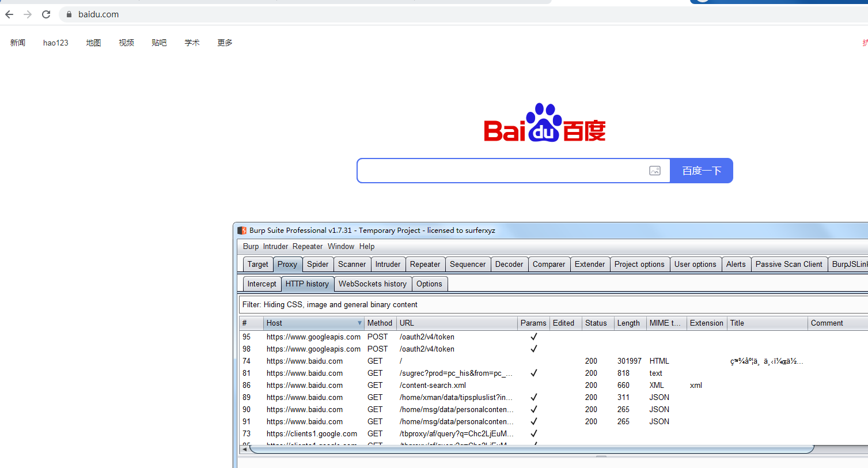Switch to the Comparer tab
The width and height of the screenshot is (868, 468).
(x=549, y=264)
